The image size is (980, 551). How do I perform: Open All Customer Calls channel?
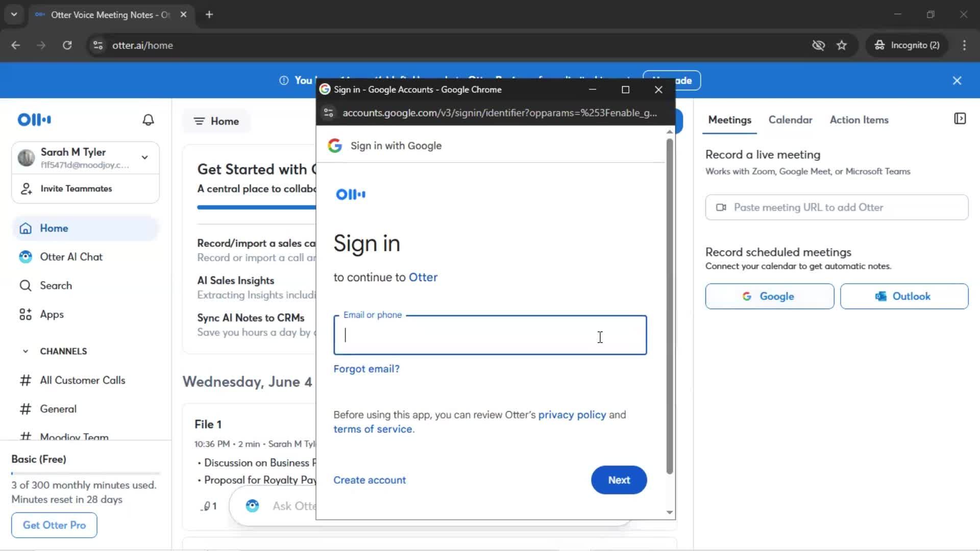pyautogui.click(x=85, y=380)
